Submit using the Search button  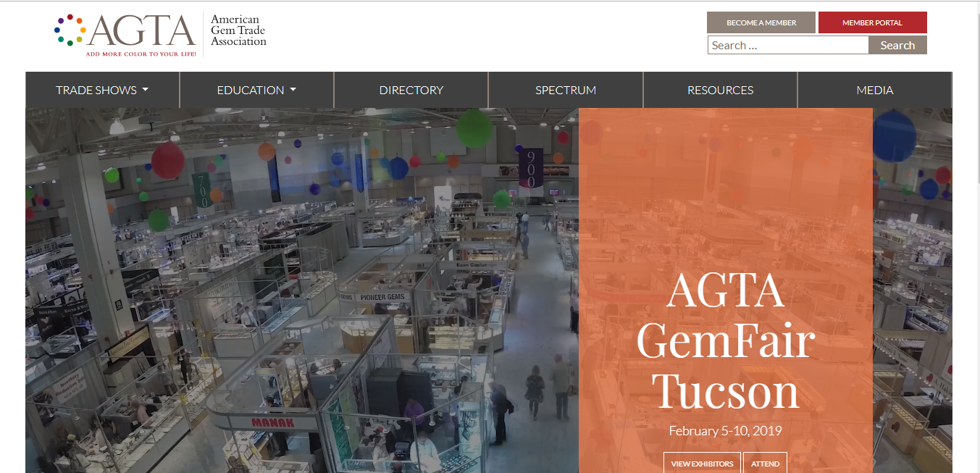[x=897, y=45]
